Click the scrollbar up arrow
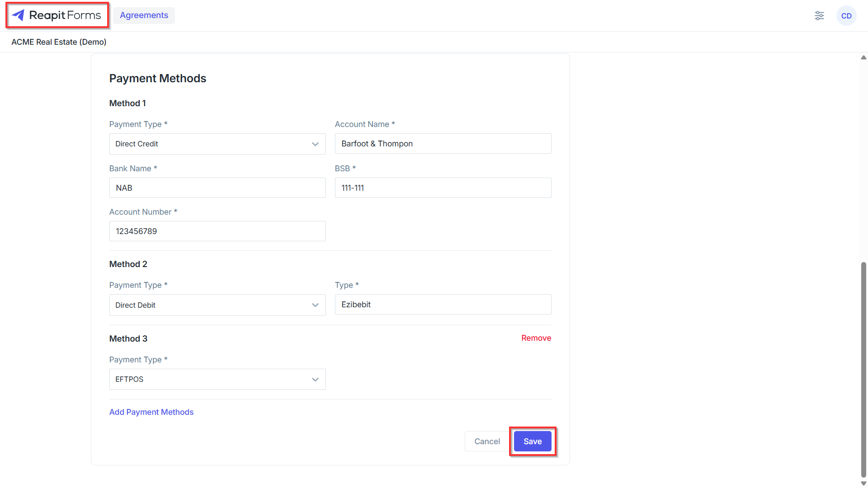This screenshot has width=868, height=488. (863, 57)
